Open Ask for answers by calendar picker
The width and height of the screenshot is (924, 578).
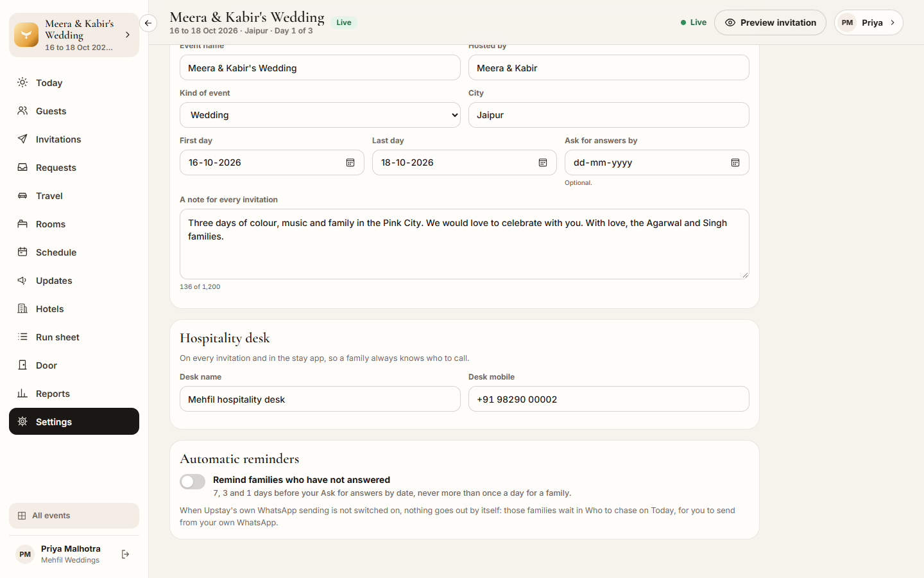click(x=735, y=162)
